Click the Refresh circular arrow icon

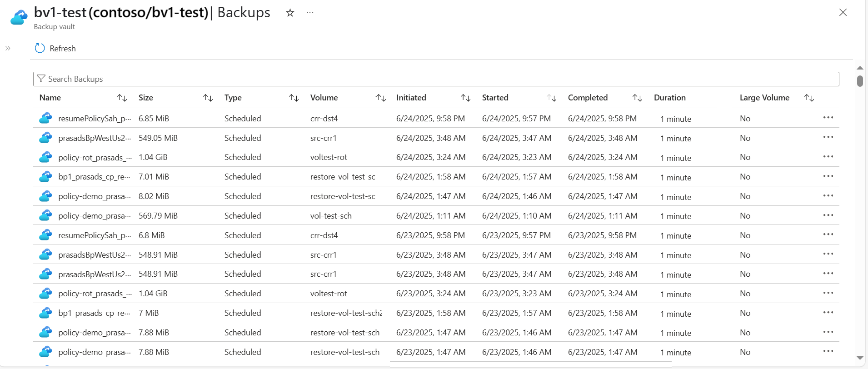click(x=40, y=48)
